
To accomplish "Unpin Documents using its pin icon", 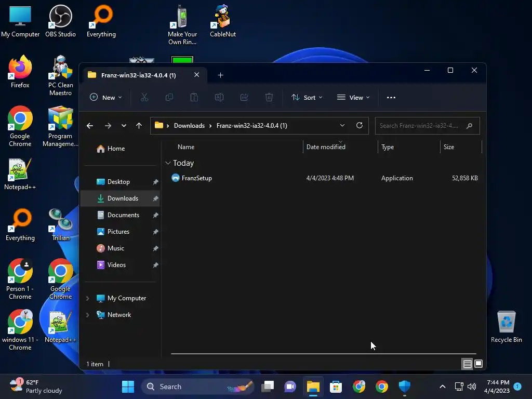I will pos(155,215).
